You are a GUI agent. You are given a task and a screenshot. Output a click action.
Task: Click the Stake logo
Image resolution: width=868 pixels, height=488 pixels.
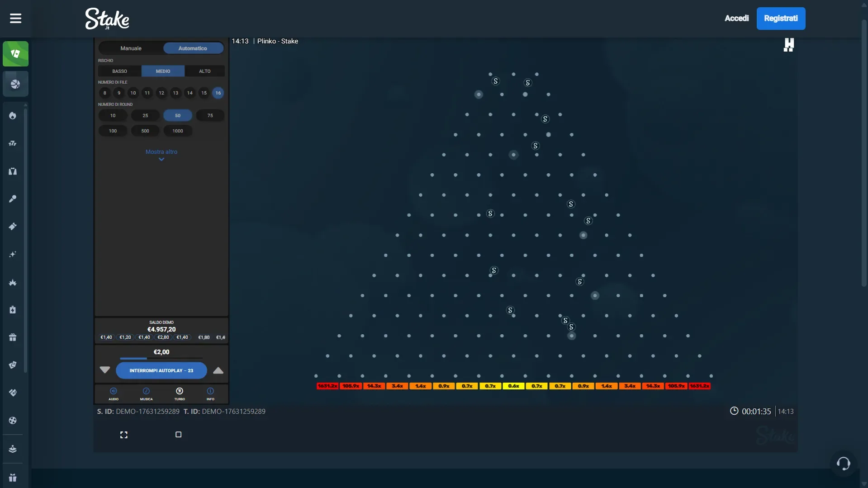[x=107, y=19]
